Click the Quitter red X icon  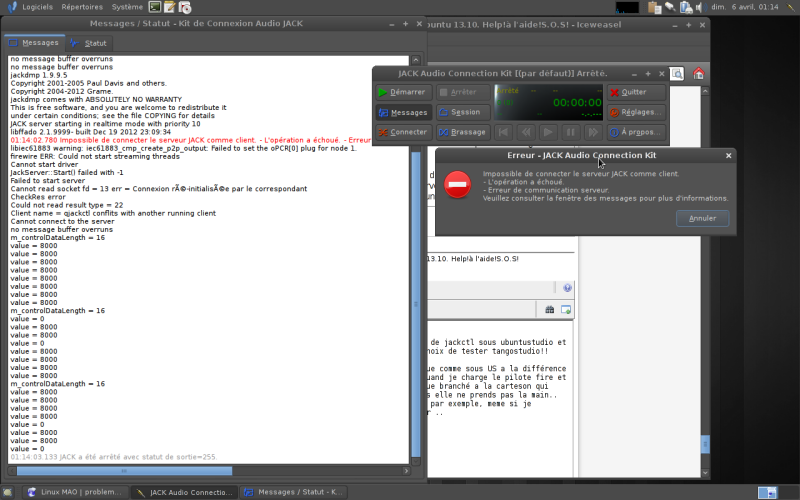click(x=614, y=92)
